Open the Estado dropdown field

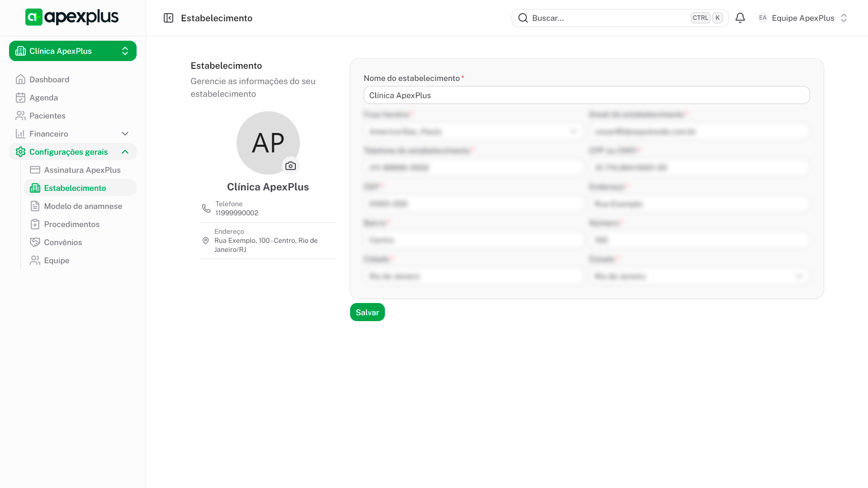point(699,276)
